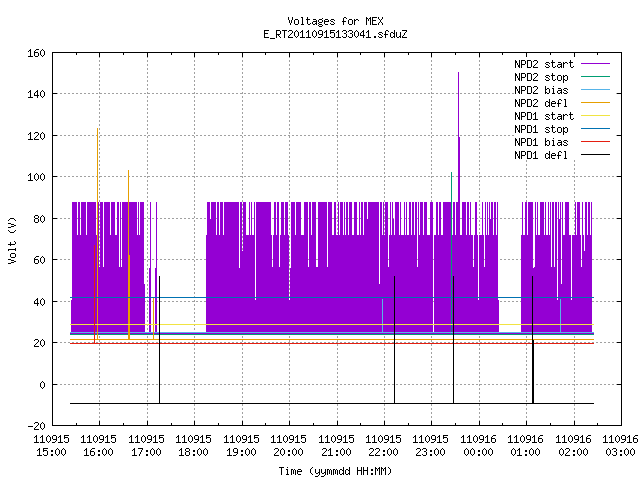Select the file name E_RT20110915133041.sfduZ
The width and height of the screenshot is (640, 480).
(335, 34)
